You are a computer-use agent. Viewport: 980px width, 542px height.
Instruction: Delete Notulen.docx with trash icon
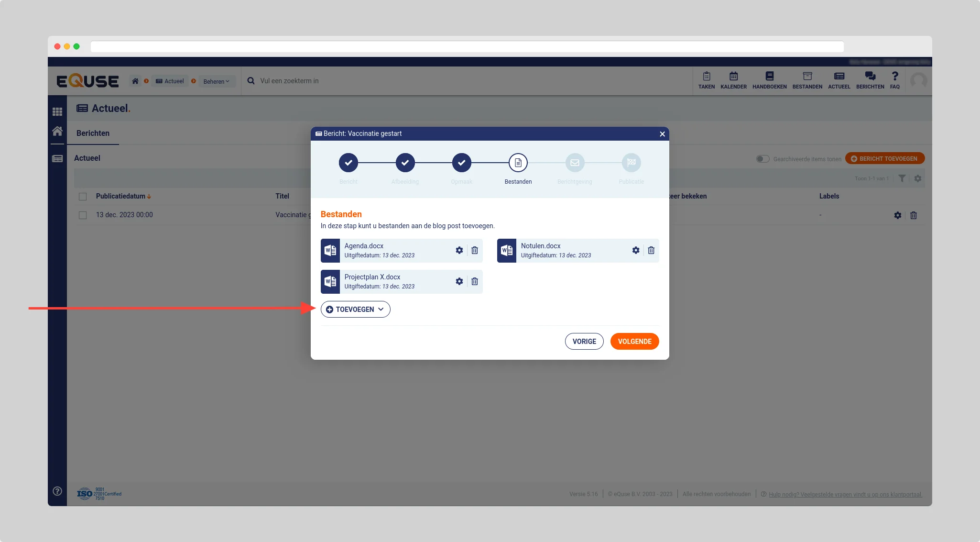[651, 250]
